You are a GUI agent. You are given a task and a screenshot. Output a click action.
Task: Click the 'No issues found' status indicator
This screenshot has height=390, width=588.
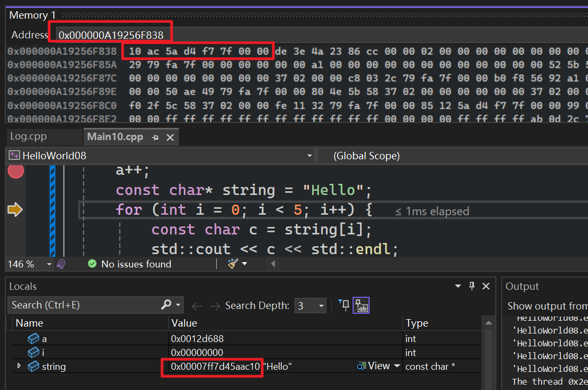click(129, 264)
